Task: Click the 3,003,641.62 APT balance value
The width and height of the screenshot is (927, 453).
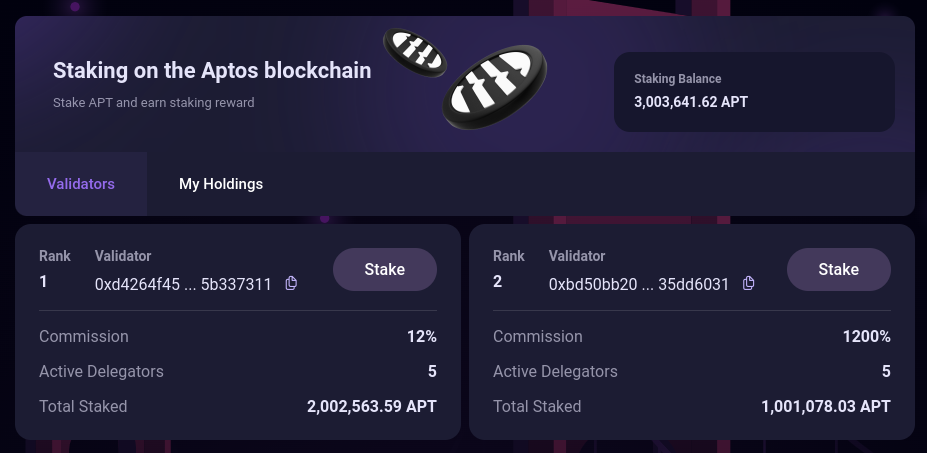Action: [x=691, y=102]
